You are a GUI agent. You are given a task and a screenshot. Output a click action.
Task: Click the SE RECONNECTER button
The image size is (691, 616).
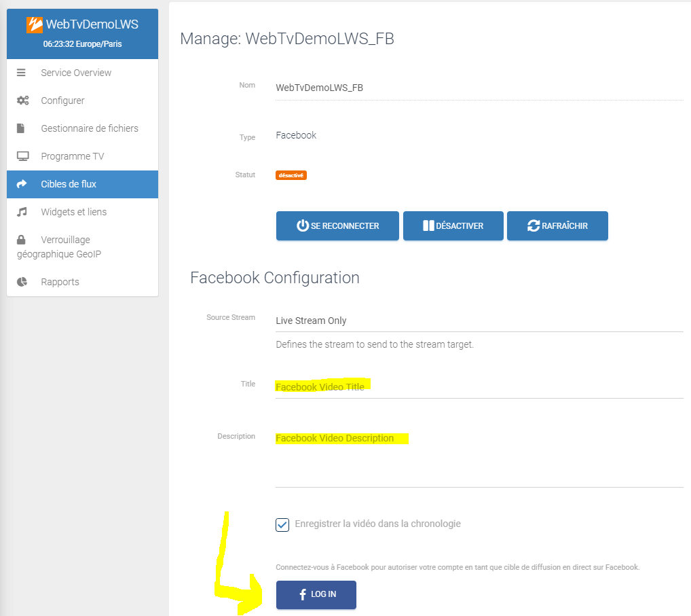click(x=337, y=225)
